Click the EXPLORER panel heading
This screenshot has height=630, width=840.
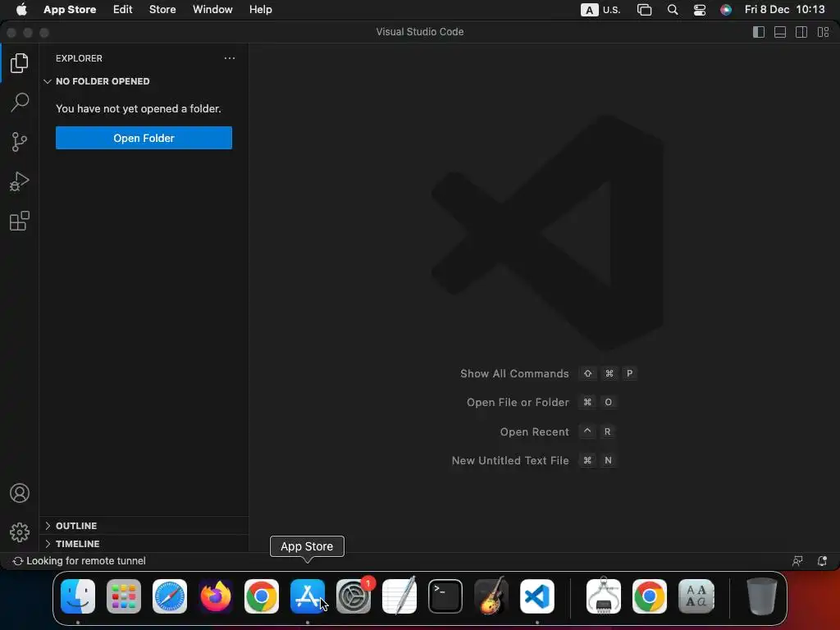click(x=79, y=58)
